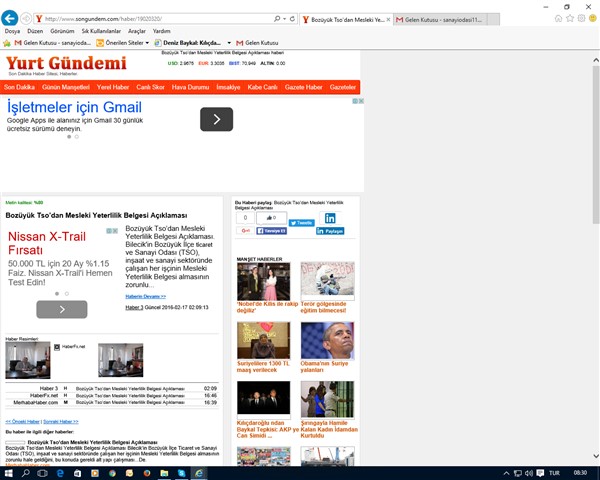Open the Araçlar menu
This screenshot has width=600, height=480.
click(137, 31)
